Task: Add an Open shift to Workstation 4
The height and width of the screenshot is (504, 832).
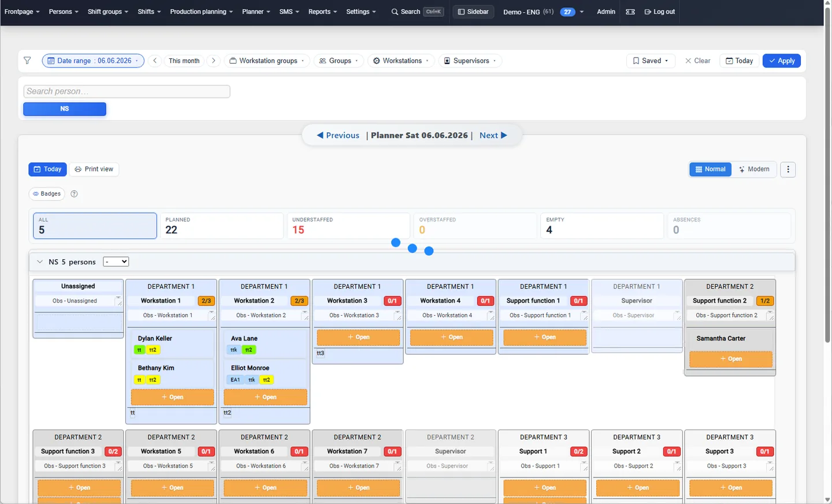Action: pos(451,337)
